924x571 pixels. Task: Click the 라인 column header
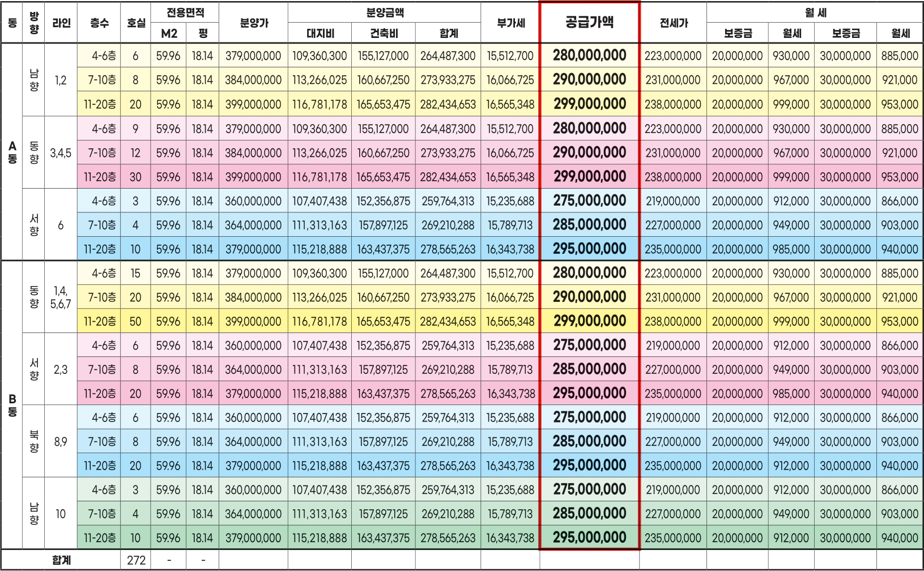pos(61,23)
